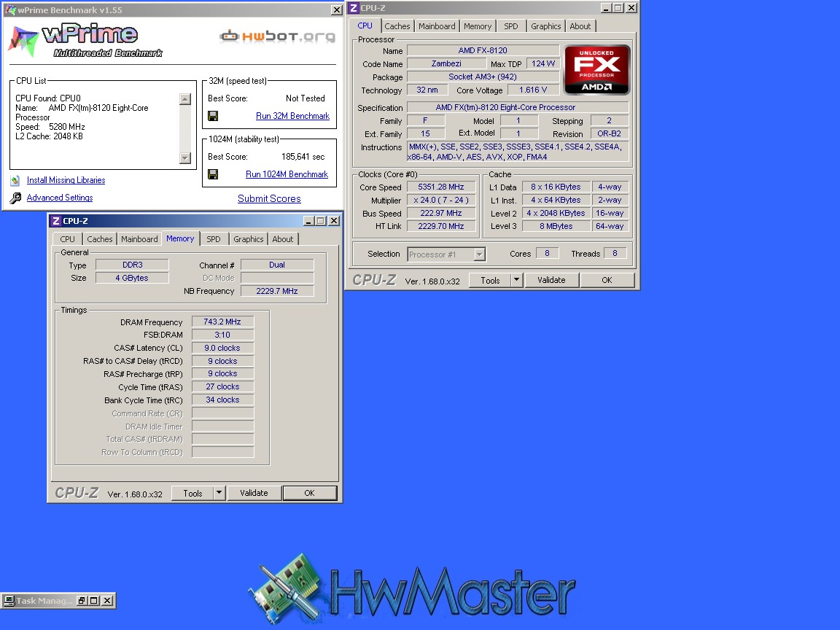Click Validate button in memory CPU-Z window
The image size is (840, 630).
coord(254,493)
